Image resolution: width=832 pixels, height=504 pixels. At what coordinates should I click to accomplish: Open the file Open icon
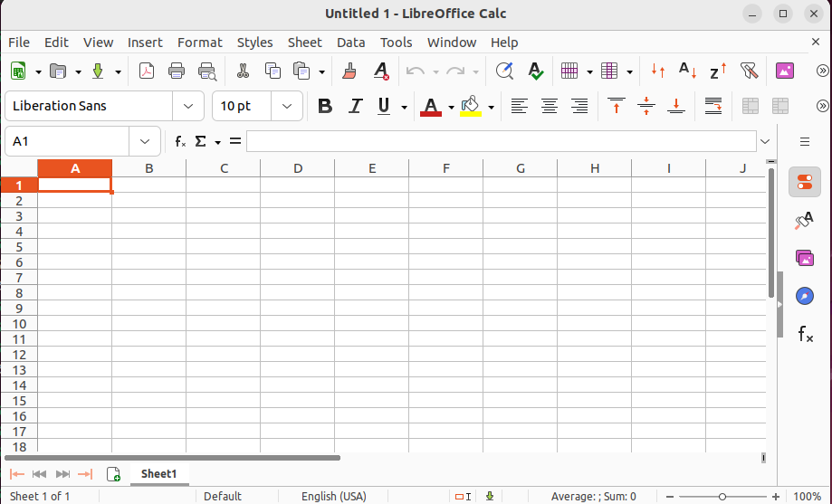click(x=57, y=71)
